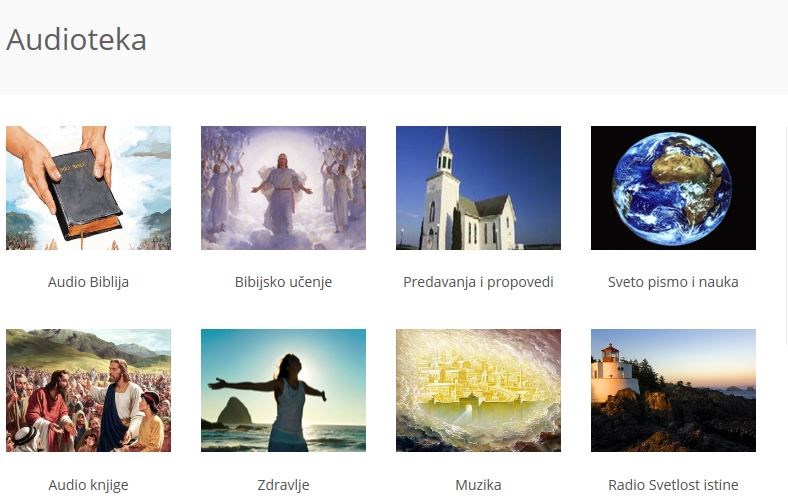
Task: Go to Sveto pismo i nauka link
Action: tap(673, 282)
